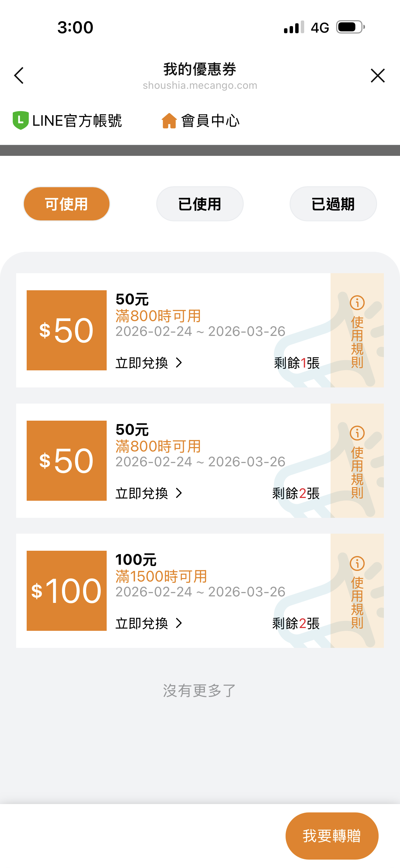Tap the orange $100 coupon thumbnail

click(67, 591)
